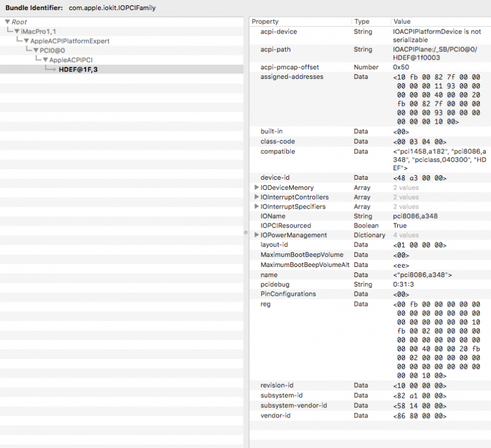This screenshot has width=491, height=448.
Task: Select the PinConfigurations property row
Action: (370, 294)
